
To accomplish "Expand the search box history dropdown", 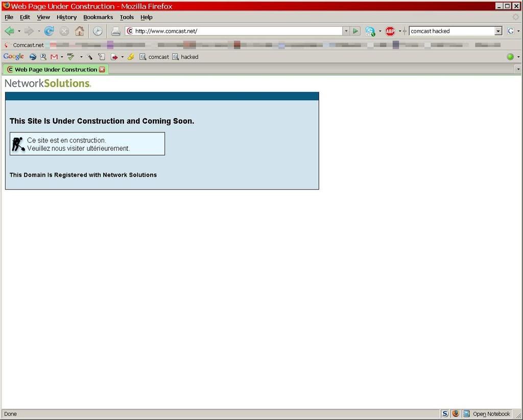I will point(498,31).
